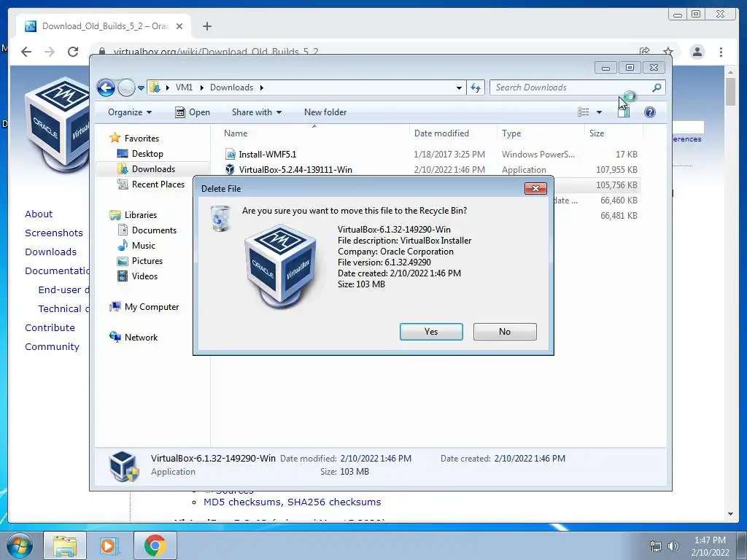Toggle the preview pane button
This screenshot has width=747, height=560.
coord(624,112)
